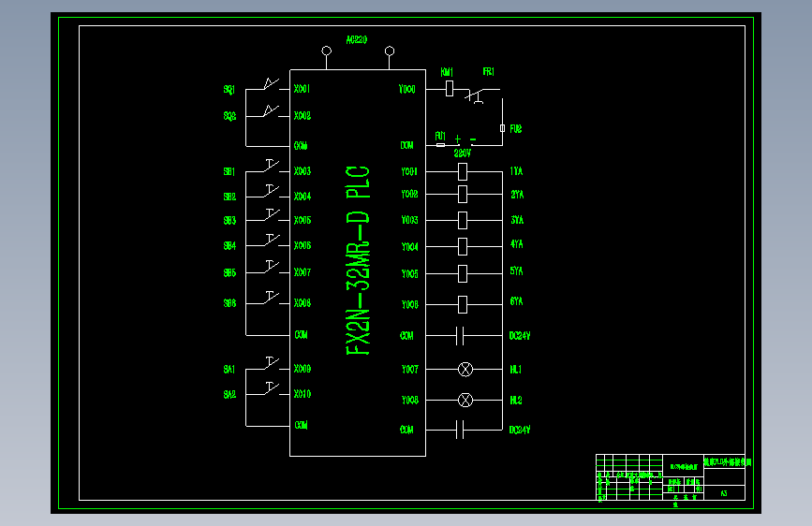The height and width of the screenshot is (526, 812).
Task: Select the Y002 output terminal label
Action: 409,194
